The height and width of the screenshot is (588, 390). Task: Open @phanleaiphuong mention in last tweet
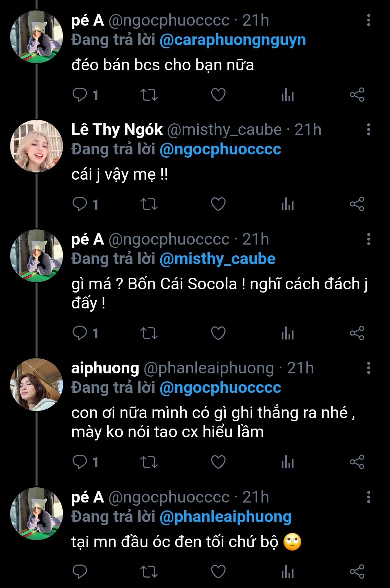click(225, 517)
